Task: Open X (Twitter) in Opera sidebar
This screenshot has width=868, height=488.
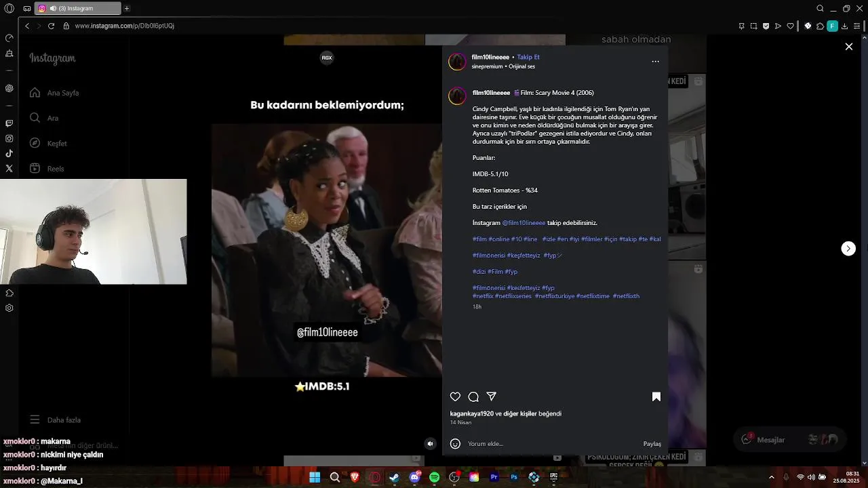Action: [9, 168]
